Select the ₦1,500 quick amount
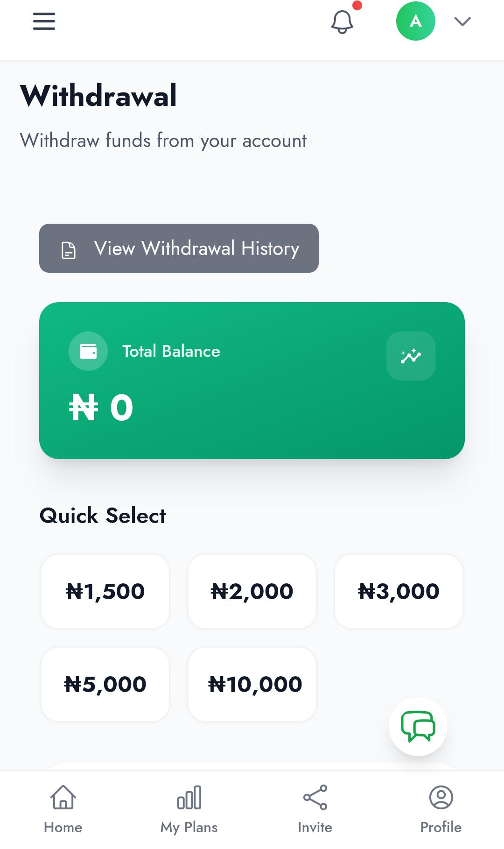Image resolution: width=504 pixels, height=849 pixels. coord(105,591)
